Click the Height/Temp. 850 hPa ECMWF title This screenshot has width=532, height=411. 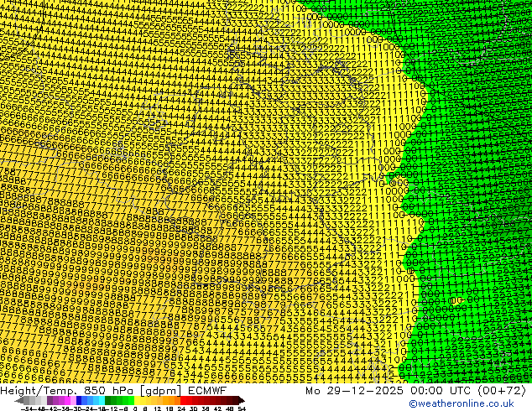pos(113,391)
